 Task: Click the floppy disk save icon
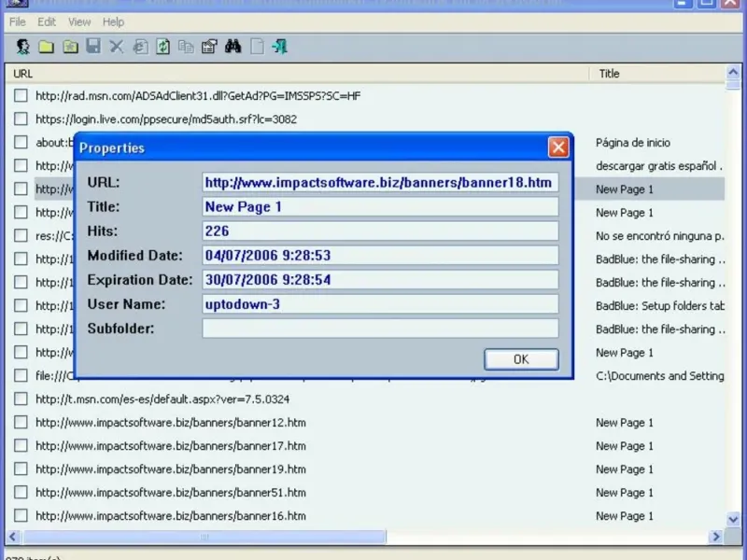[x=93, y=46]
